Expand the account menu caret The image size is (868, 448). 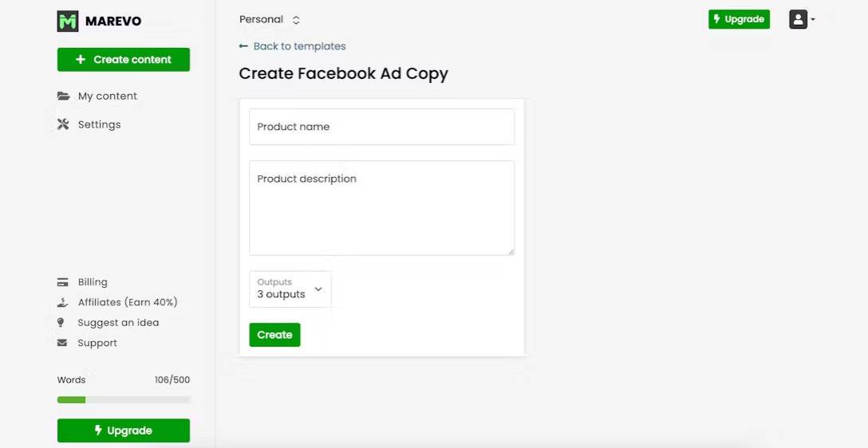[x=813, y=20]
